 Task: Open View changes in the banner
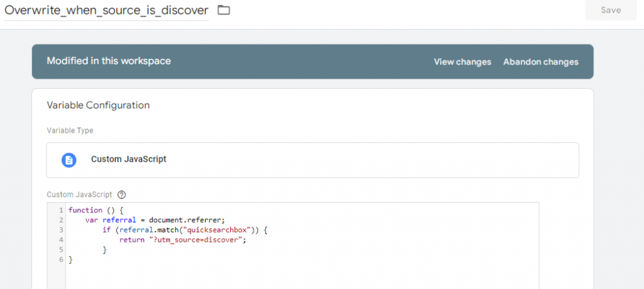pos(462,62)
